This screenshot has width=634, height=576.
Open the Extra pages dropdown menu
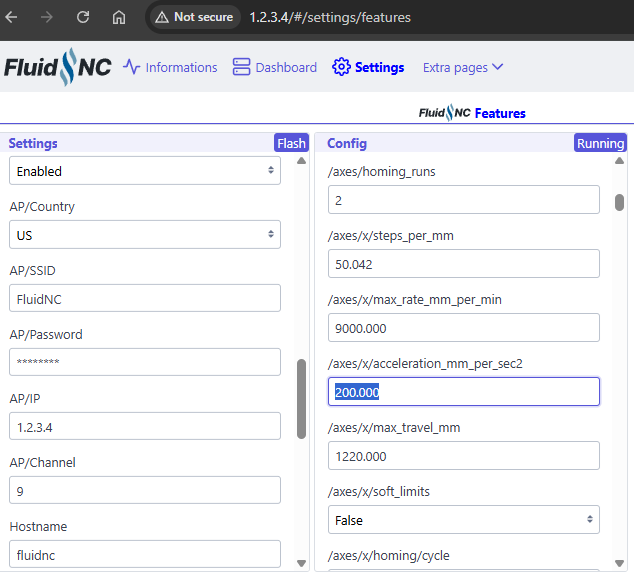click(463, 67)
